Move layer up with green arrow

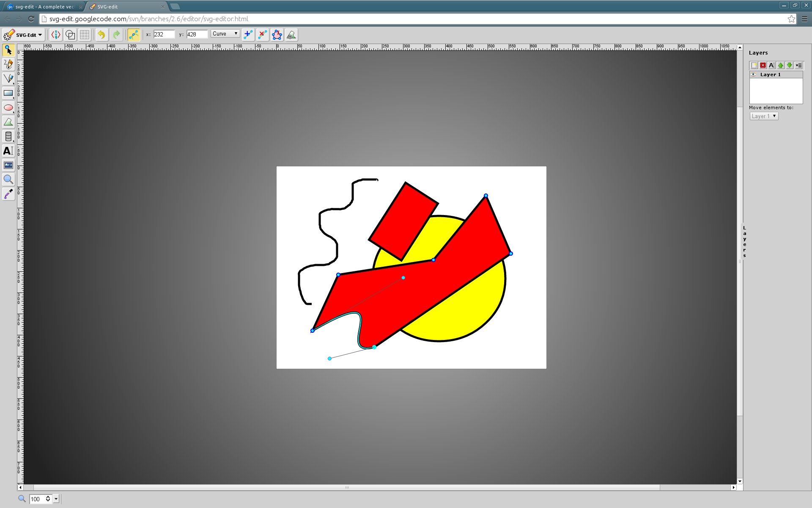[x=781, y=65]
